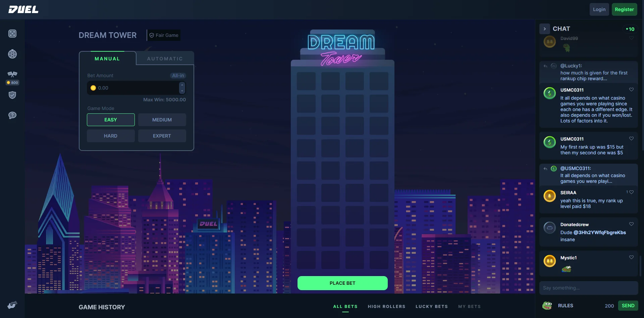Open the Pepe emoji picker in chat
644x318 pixels.
pos(547,306)
